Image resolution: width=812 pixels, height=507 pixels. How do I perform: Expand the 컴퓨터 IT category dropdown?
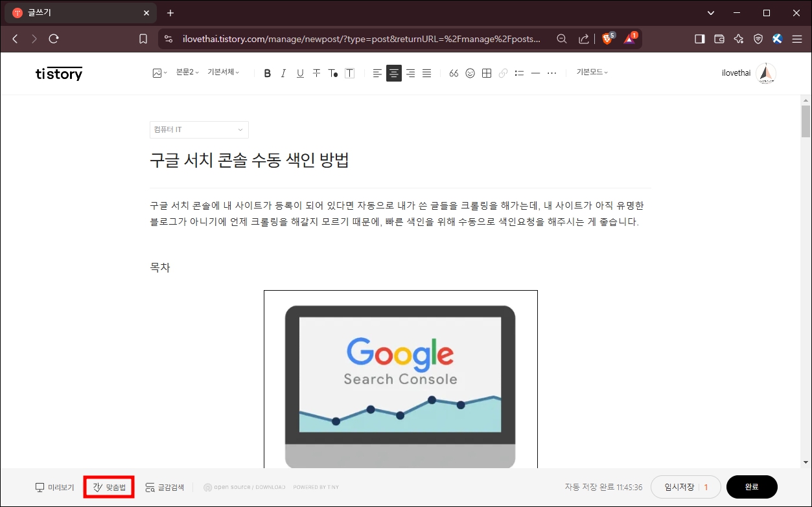(199, 130)
